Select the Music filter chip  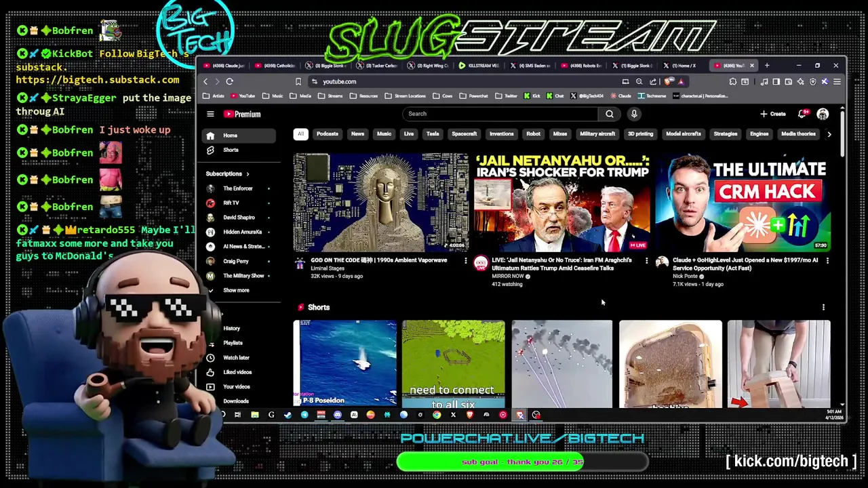click(x=384, y=134)
